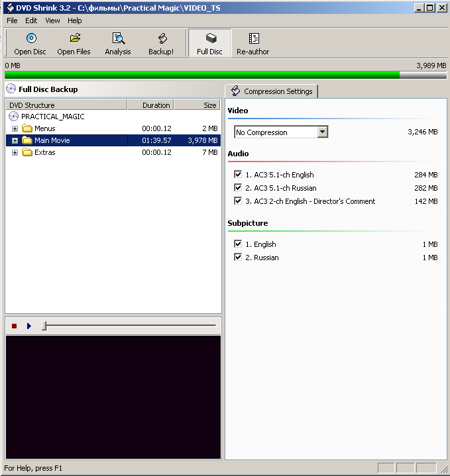
Task: Switch to Re-author mode
Action: tap(253, 43)
